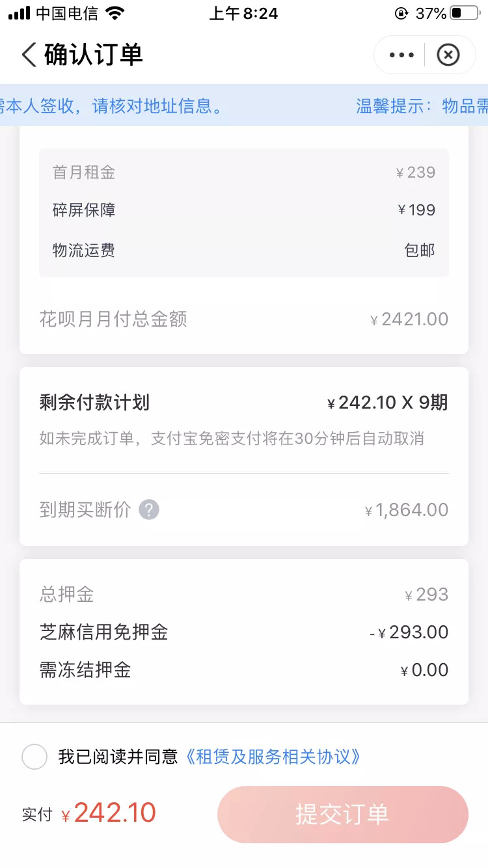Viewport: 488px width, 868px height.
Task: Tap the 芝麻信用免押金 row
Action: [x=244, y=632]
